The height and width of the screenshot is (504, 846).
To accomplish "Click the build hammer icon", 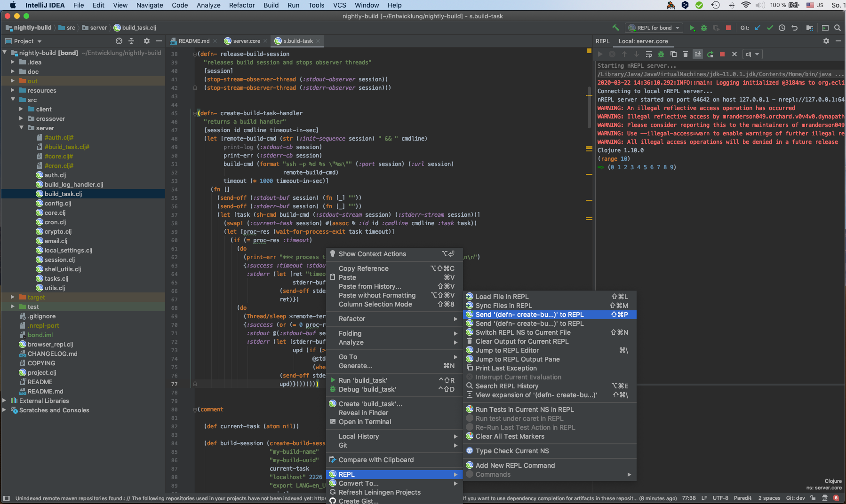I will [x=615, y=28].
